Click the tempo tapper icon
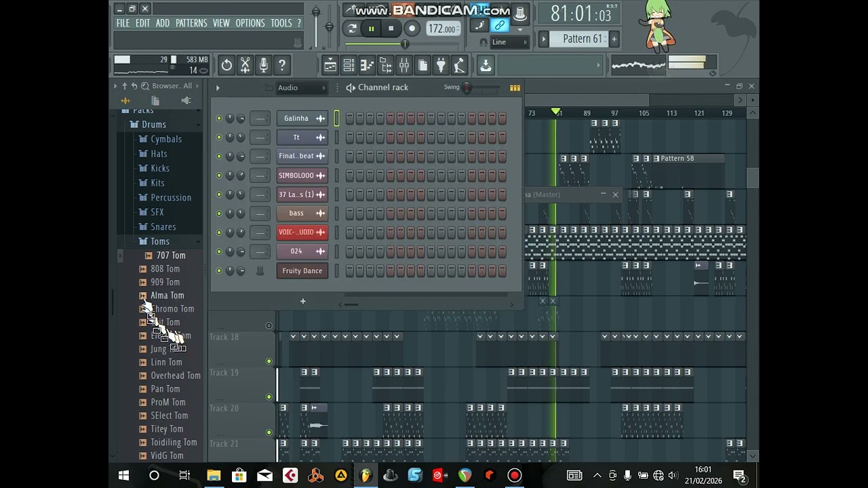The height and width of the screenshot is (488, 868). click(x=459, y=66)
